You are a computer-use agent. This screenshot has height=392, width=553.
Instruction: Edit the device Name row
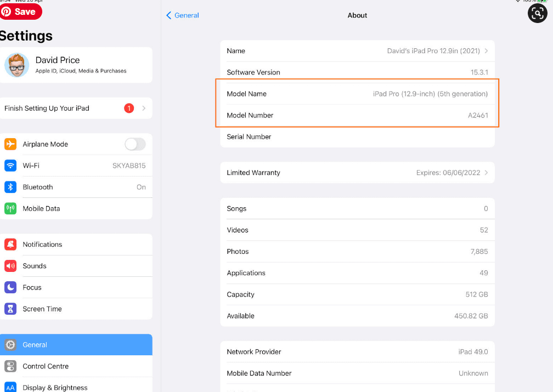tap(357, 51)
